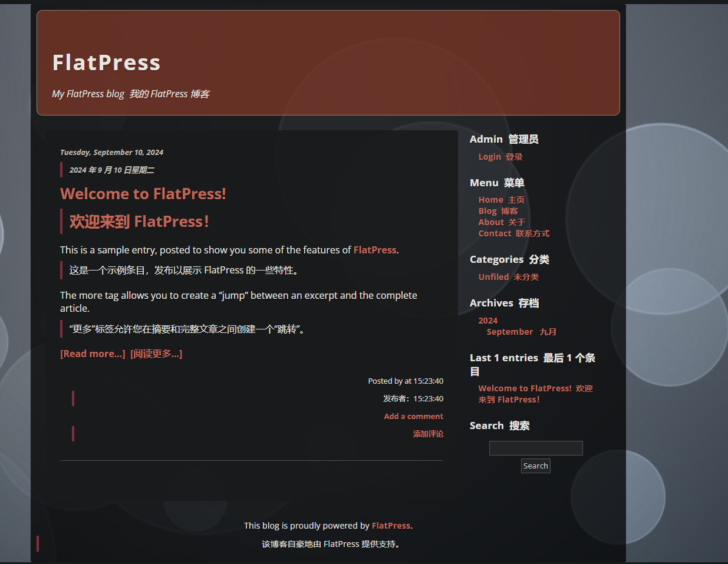Click the search text input field
Screen dimensions: 728x564
[536, 448]
